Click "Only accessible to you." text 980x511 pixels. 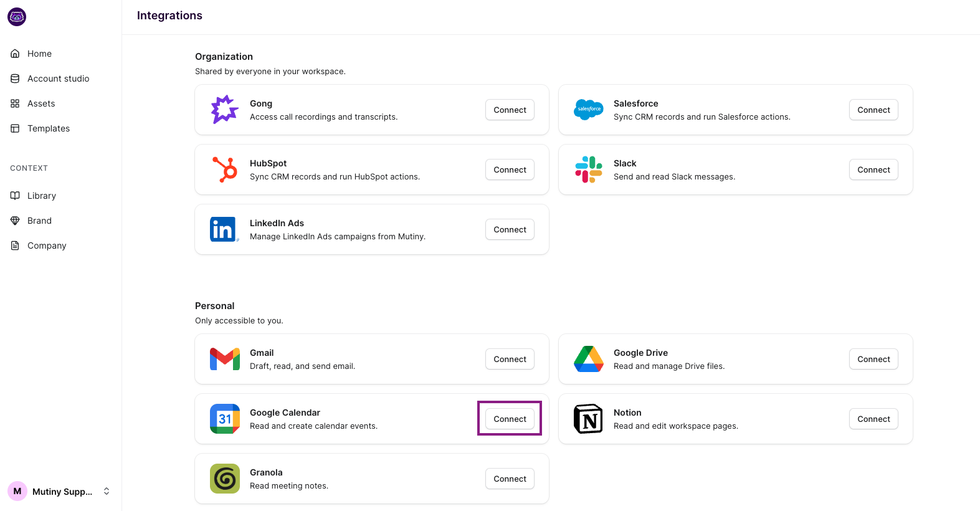(x=239, y=321)
